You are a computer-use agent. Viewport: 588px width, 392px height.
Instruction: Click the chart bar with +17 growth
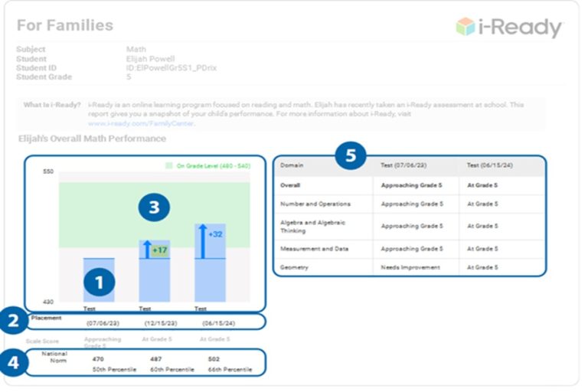tap(155, 271)
